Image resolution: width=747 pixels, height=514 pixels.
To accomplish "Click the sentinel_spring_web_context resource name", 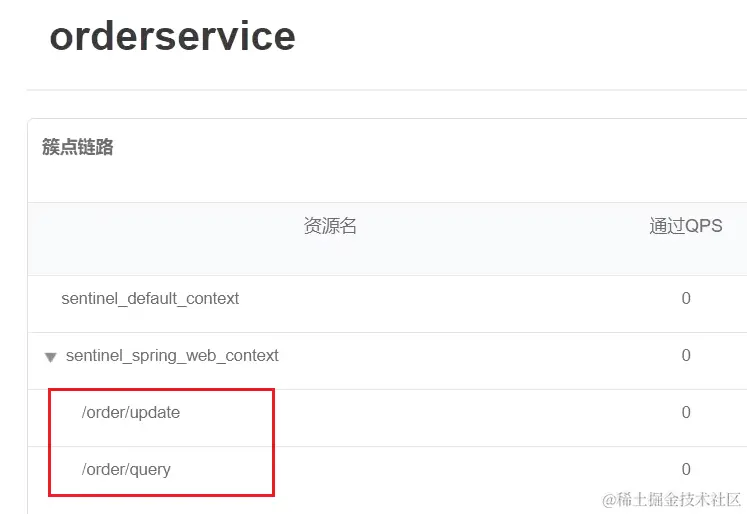I will coord(172,355).
